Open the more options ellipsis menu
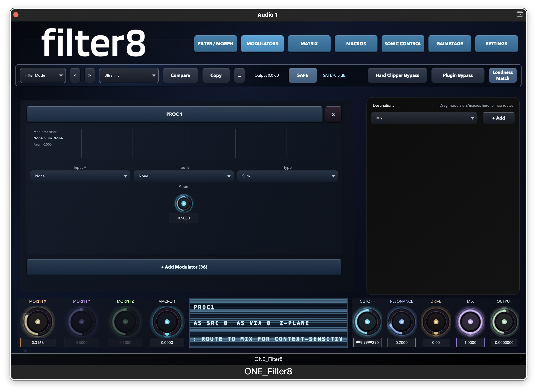Viewport: 537px width, 392px height. pyautogui.click(x=239, y=75)
